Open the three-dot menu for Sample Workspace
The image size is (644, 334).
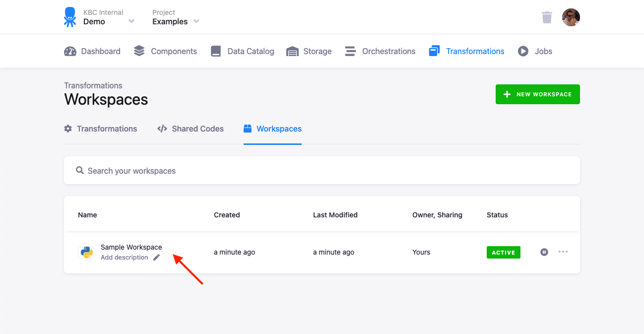pyautogui.click(x=563, y=252)
